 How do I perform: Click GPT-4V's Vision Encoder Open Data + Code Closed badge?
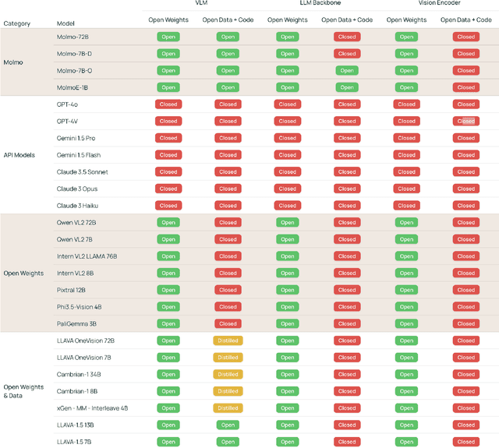point(466,121)
